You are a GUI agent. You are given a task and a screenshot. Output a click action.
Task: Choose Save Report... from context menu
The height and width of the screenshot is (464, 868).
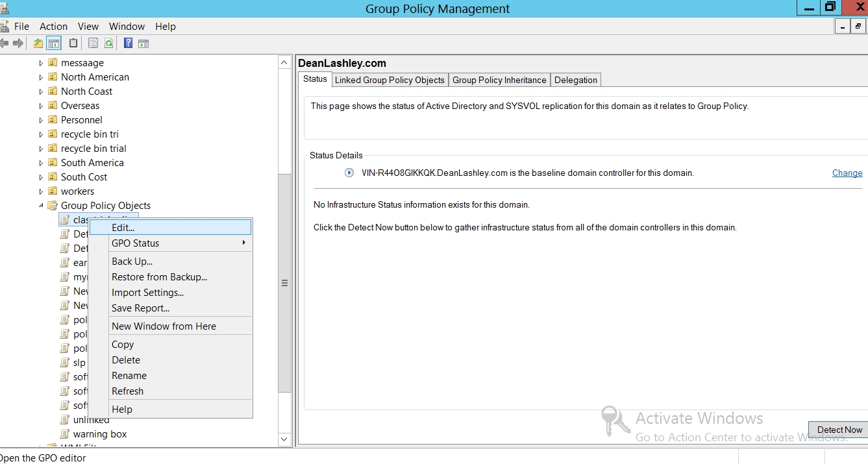pyautogui.click(x=170, y=308)
